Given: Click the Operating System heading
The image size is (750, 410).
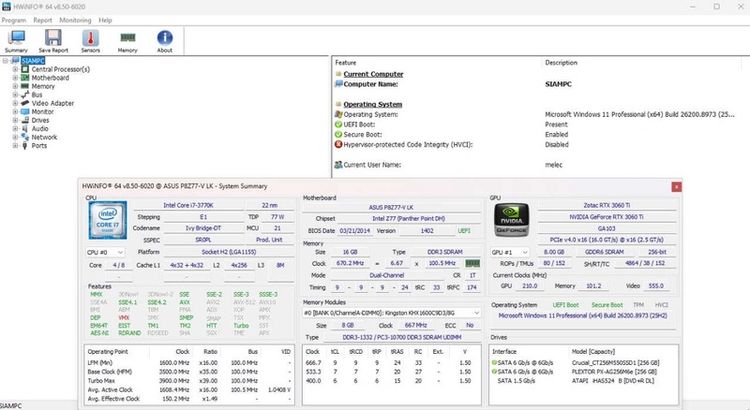Looking at the screenshot, I should (x=373, y=104).
